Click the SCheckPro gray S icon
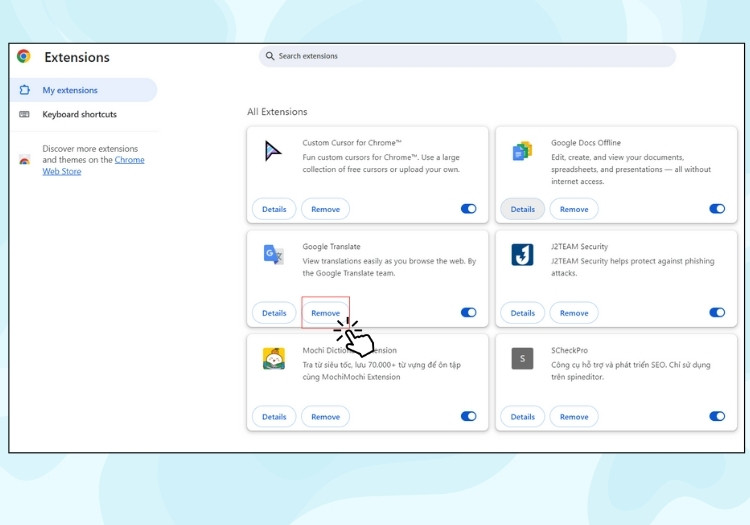Viewport: 750px width, 525px height. (x=522, y=359)
